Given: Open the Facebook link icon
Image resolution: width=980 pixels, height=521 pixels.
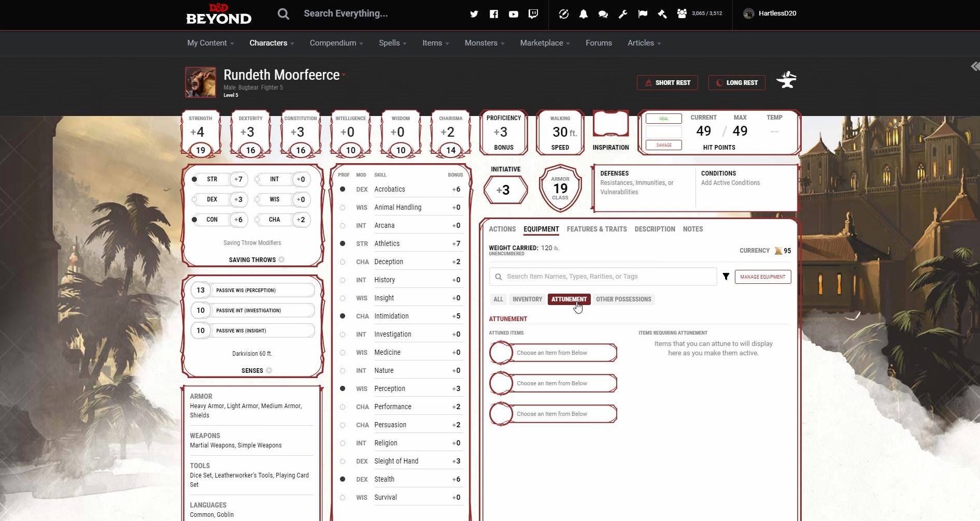Looking at the screenshot, I should click(493, 14).
